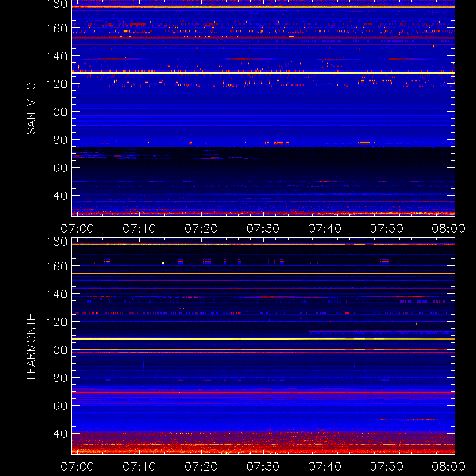The height and width of the screenshot is (476, 476).
Task: Click the 07:50 time label under San Vito plot
Action: [x=386, y=228]
